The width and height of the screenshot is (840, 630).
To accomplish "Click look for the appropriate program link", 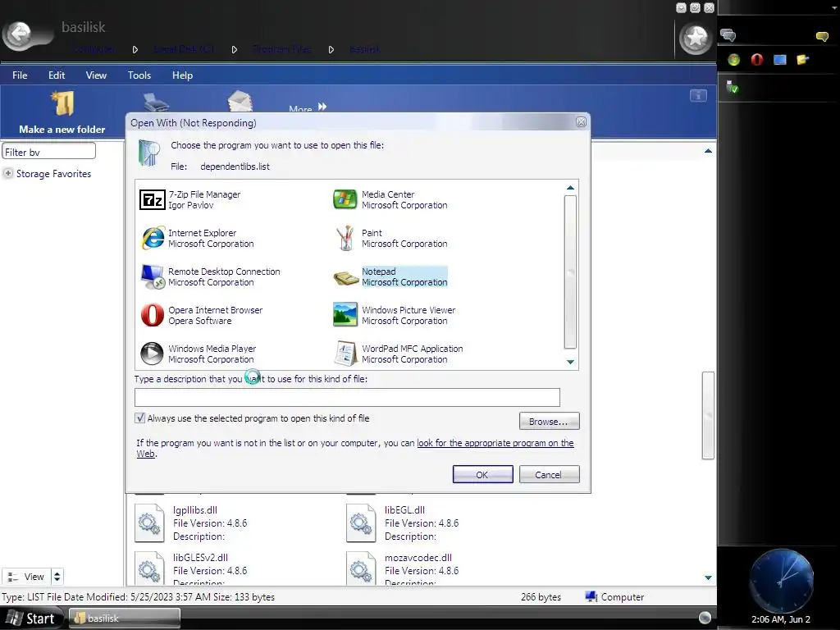I will [495, 443].
